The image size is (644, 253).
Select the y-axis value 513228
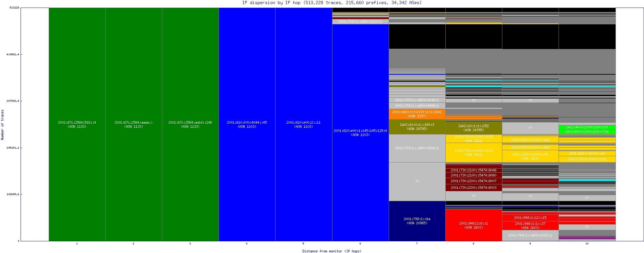pyautogui.click(x=14, y=8)
